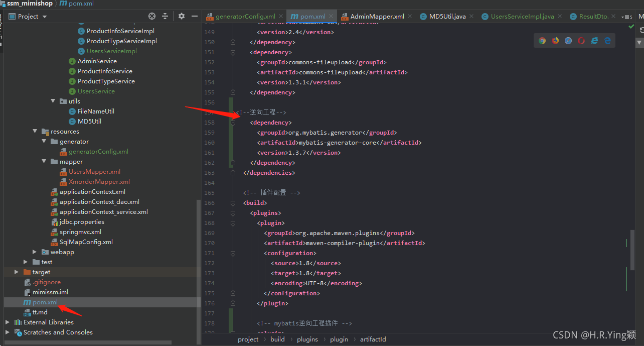Screen dimensions: 644x346
Task: Expand the webapp folder
Action: pyautogui.click(x=35, y=252)
